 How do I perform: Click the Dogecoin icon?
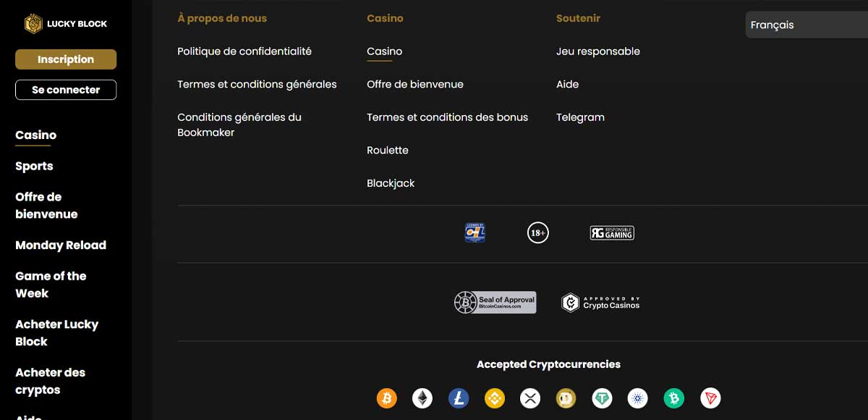pyautogui.click(x=566, y=398)
